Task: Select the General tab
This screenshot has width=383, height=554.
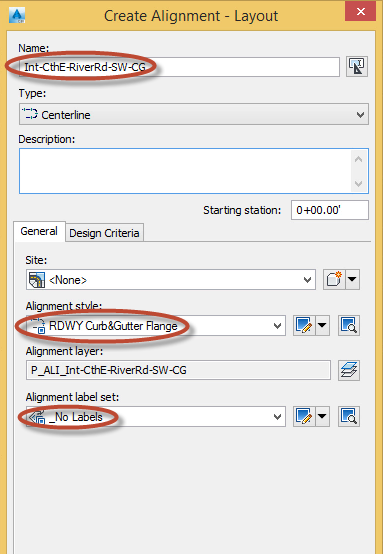Action: coord(39,231)
